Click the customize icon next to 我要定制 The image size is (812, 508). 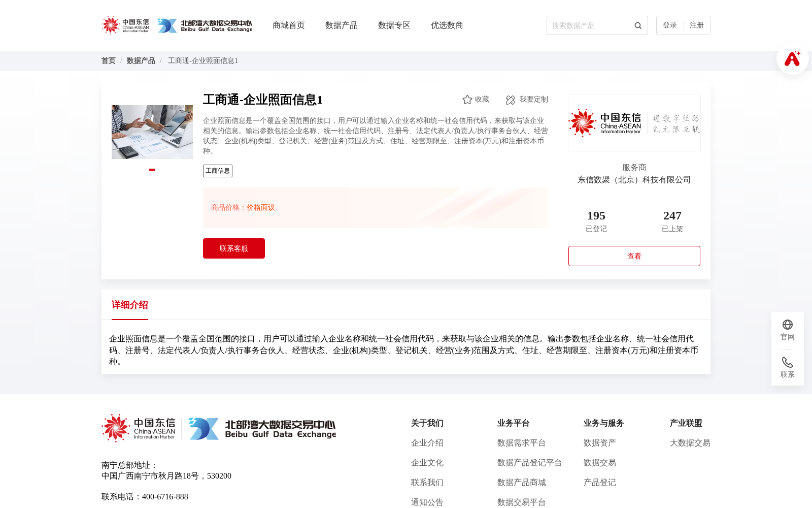coord(511,100)
